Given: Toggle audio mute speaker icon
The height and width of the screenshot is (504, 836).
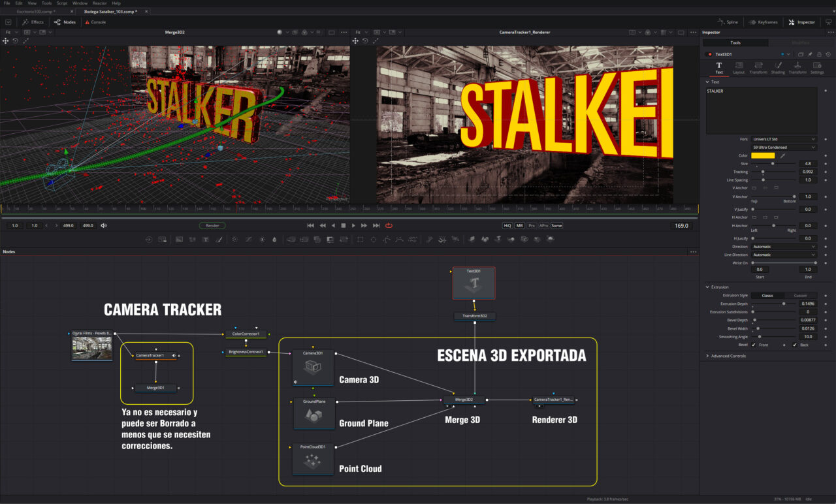Looking at the screenshot, I should [x=104, y=225].
